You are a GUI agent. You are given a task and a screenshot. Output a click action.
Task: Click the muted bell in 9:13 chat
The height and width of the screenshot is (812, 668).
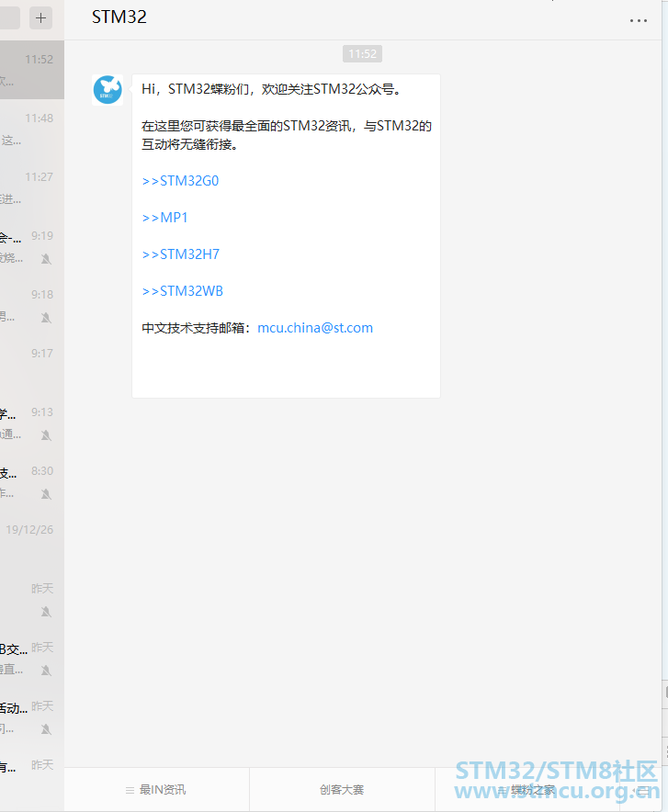pyautogui.click(x=46, y=435)
